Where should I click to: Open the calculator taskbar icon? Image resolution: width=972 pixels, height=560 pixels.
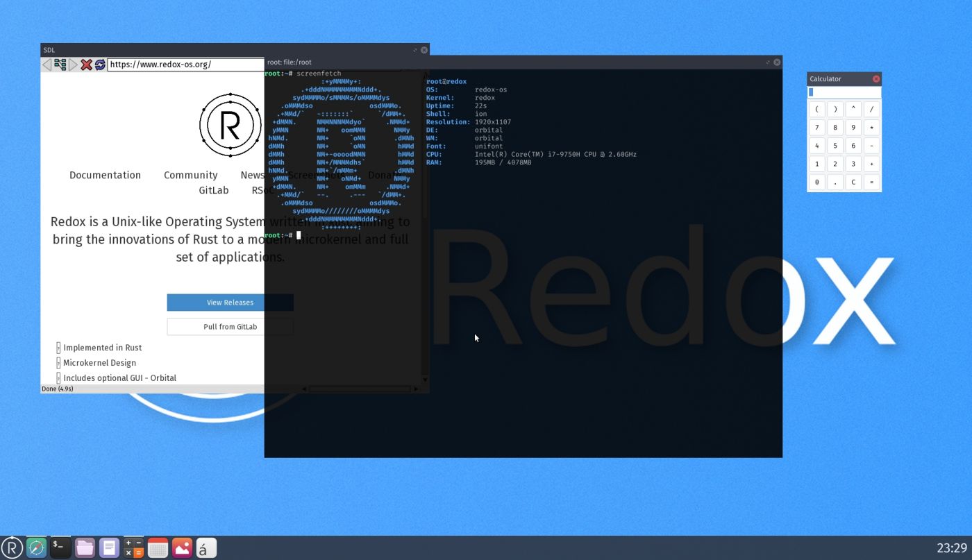[x=133, y=548]
